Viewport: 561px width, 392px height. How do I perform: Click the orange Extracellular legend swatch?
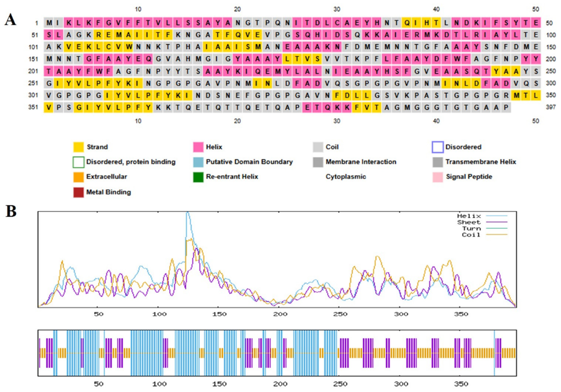78,177
